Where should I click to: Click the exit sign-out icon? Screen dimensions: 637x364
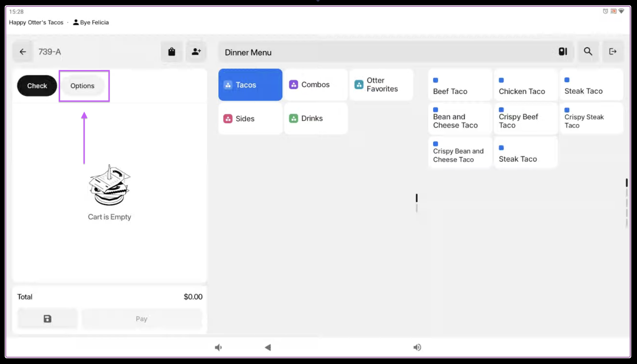click(613, 51)
